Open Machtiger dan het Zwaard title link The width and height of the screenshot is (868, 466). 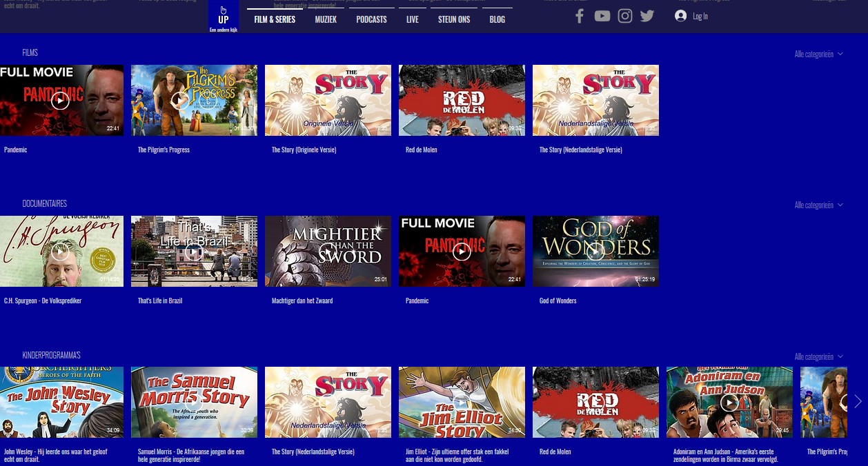(304, 301)
